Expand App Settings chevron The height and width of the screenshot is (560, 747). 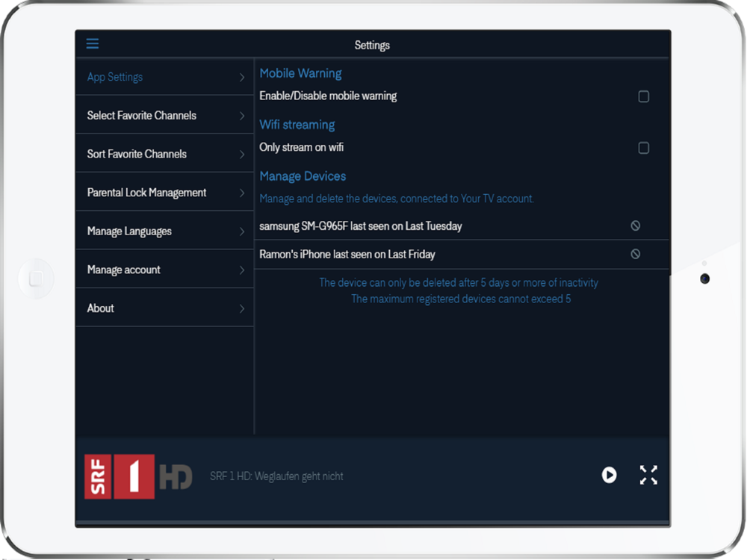pos(242,77)
